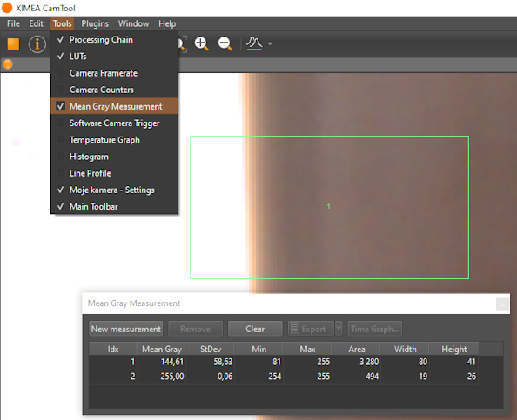Sort by the Mean Gray column header
The width and height of the screenshot is (517, 420).
pos(162,349)
